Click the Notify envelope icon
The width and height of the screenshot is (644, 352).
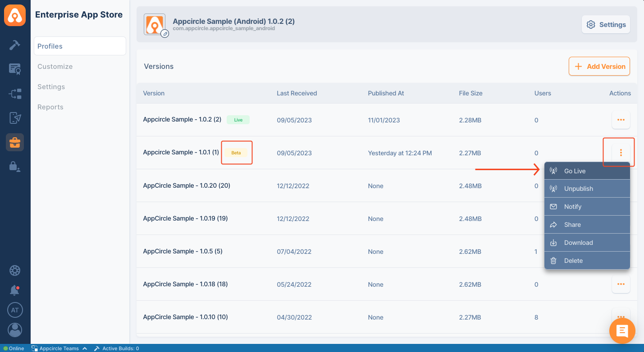coord(553,207)
